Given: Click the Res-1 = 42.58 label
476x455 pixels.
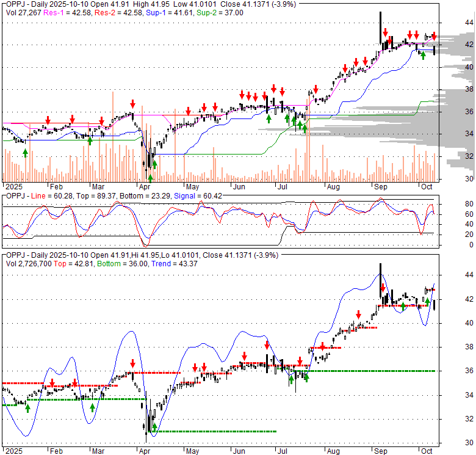Looking at the screenshot, I should pyautogui.click(x=68, y=13).
